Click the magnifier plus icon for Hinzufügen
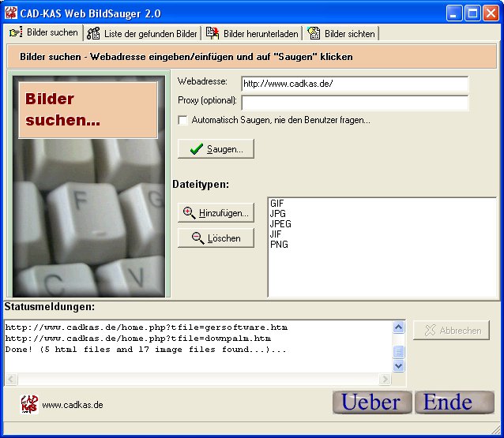504x438 pixels. pos(189,212)
